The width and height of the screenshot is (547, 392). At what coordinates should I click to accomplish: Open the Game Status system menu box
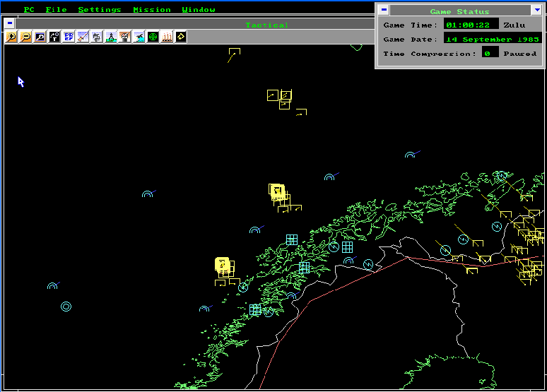pyautogui.click(x=384, y=10)
